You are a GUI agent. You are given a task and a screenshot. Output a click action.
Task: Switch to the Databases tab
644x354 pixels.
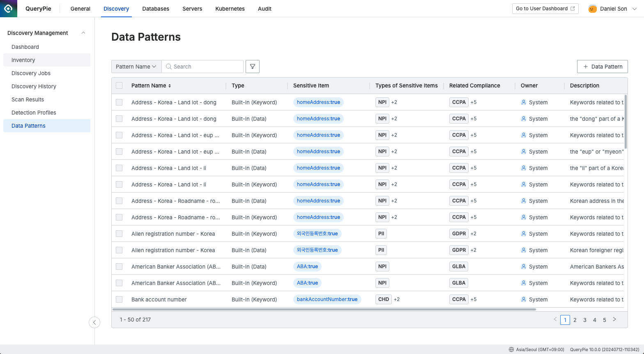click(156, 9)
